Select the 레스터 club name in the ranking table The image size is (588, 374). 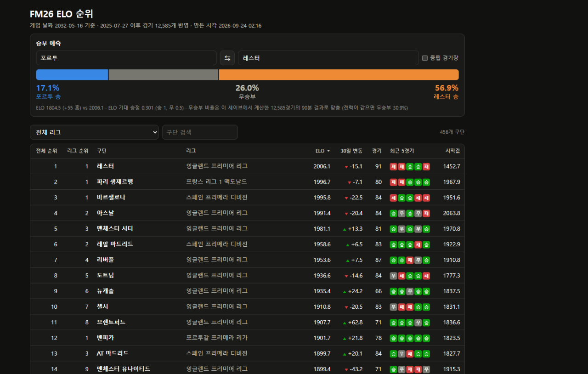105,166
